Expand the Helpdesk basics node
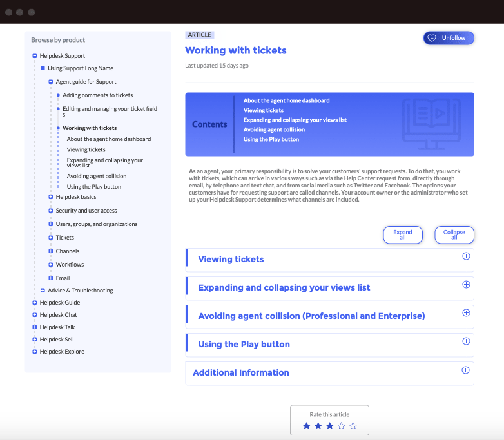The height and width of the screenshot is (440, 504). pyautogui.click(x=51, y=197)
